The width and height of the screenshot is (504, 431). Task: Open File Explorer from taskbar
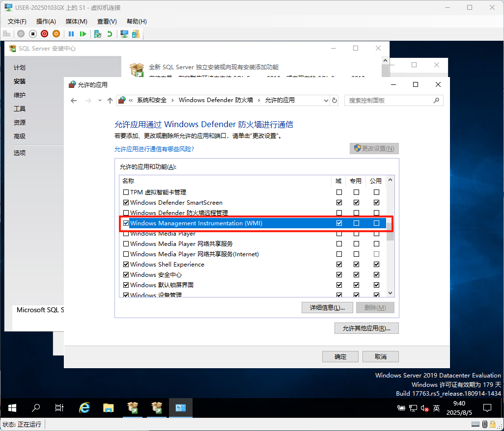coord(109,408)
